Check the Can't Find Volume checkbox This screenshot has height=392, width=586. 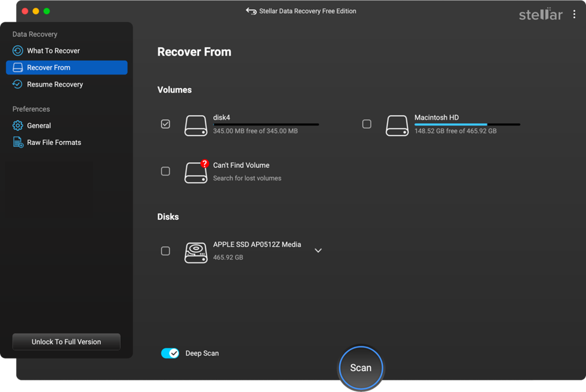point(165,171)
